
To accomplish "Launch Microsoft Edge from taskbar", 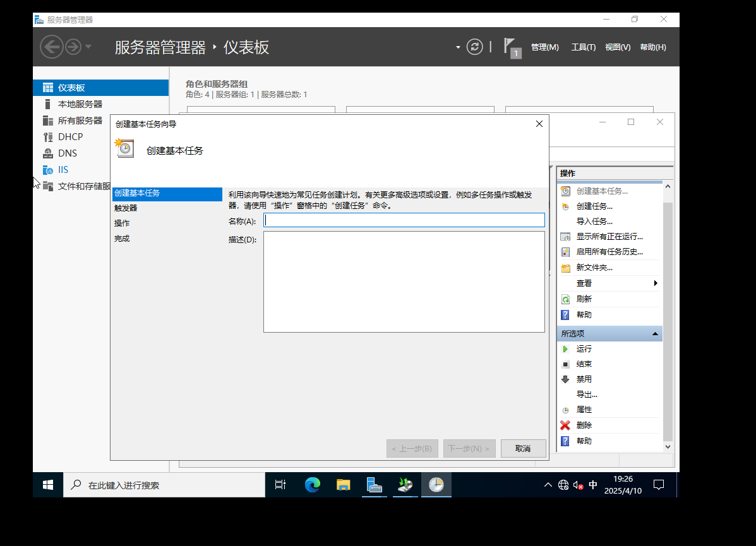I will click(313, 485).
